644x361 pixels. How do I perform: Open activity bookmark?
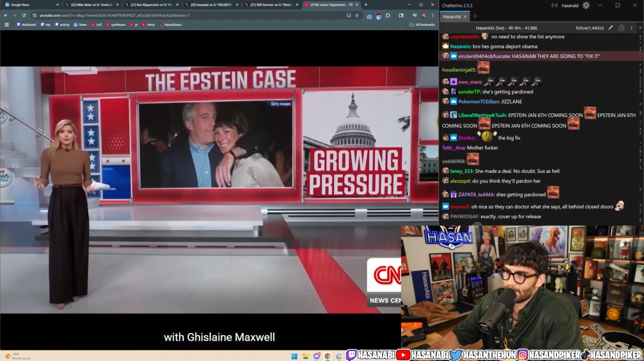pyautogui.click(x=62, y=25)
